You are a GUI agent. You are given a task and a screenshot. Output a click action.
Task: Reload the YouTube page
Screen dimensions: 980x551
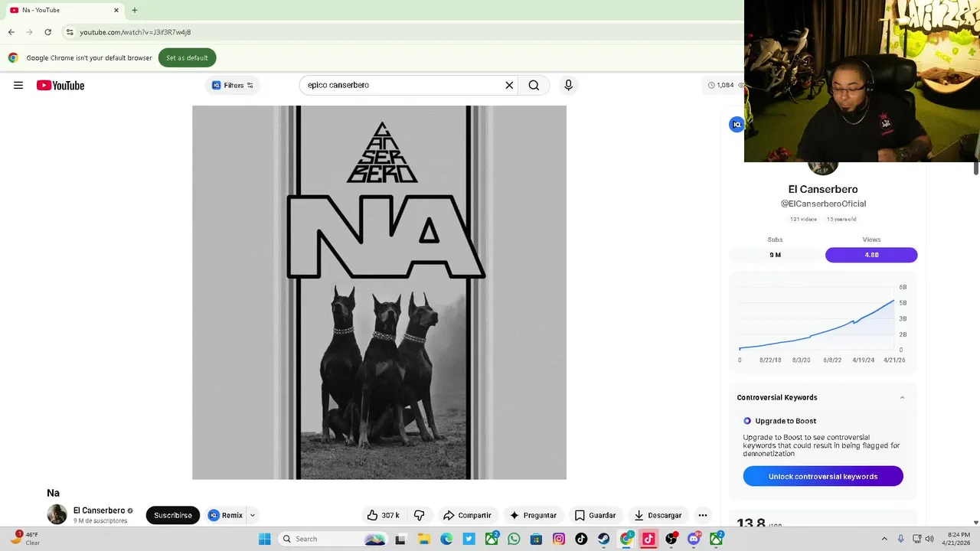(x=47, y=32)
